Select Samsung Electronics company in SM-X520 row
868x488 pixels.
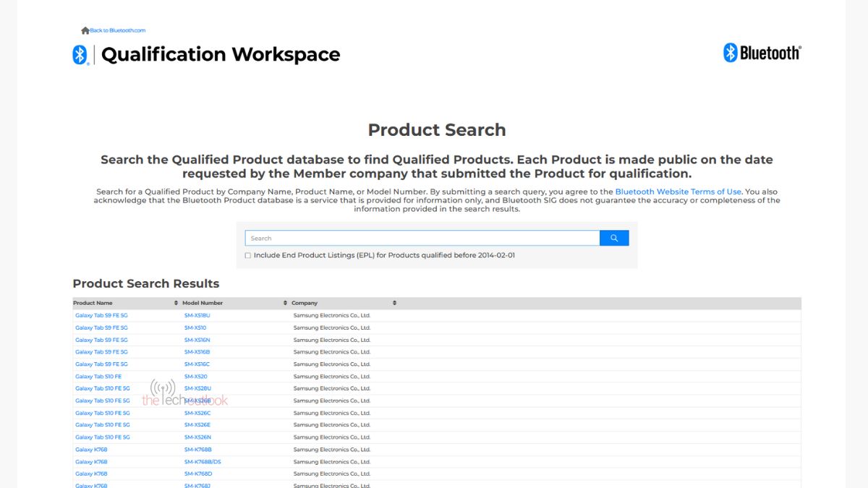tap(332, 377)
